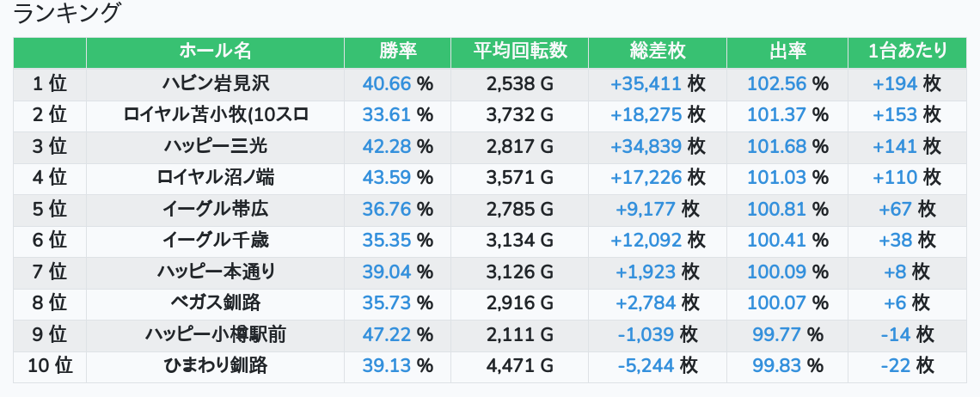Open the イーグル千歳 hall entry

click(x=216, y=240)
